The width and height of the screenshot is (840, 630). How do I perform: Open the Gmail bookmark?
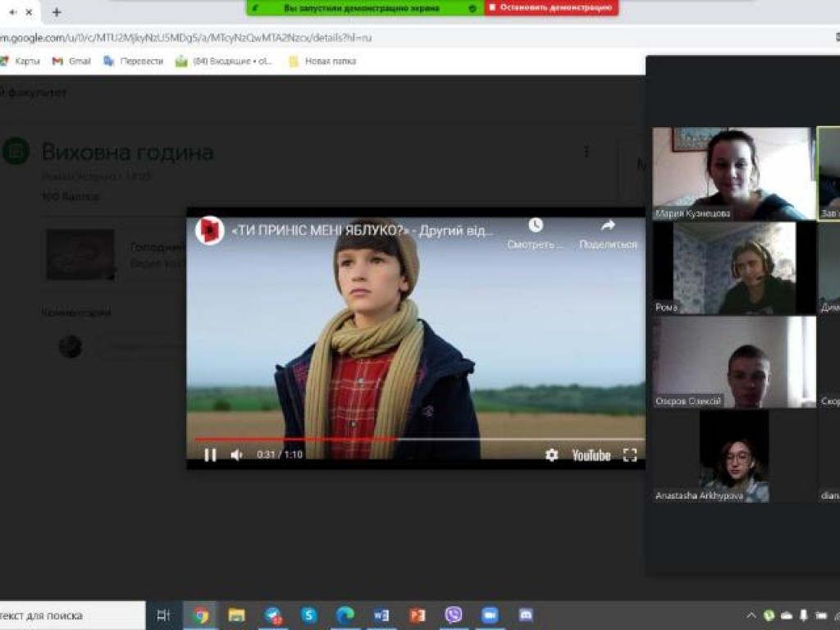coord(71,61)
